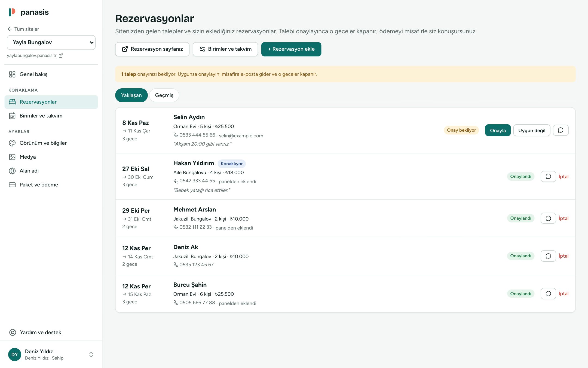Click the Rezervasyon ekle button
Image resolution: width=588 pixels, height=368 pixels.
coord(291,49)
